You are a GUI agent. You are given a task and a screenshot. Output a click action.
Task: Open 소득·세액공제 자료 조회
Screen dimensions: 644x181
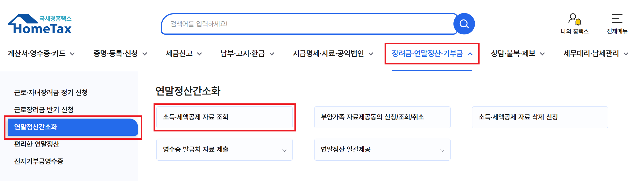(x=224, y=117)
